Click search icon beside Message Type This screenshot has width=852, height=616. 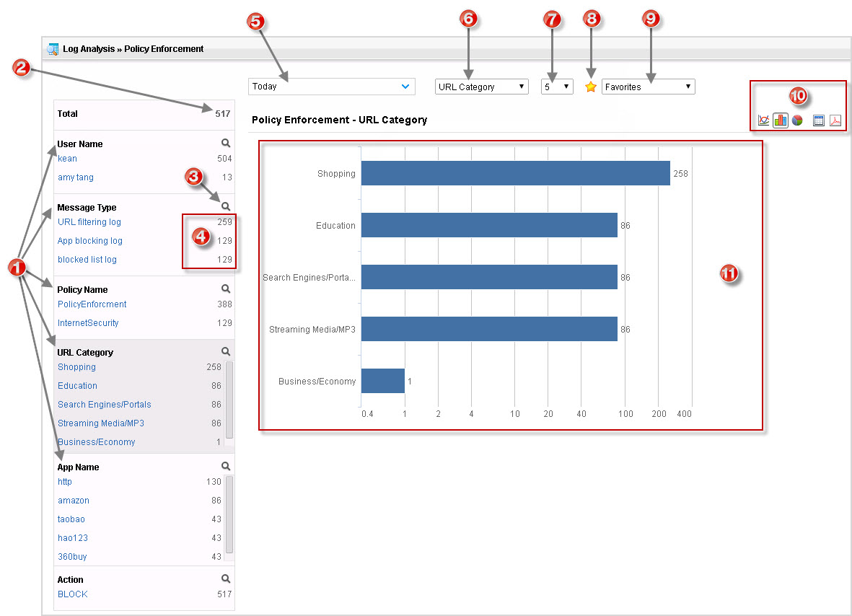coord(226,206)
